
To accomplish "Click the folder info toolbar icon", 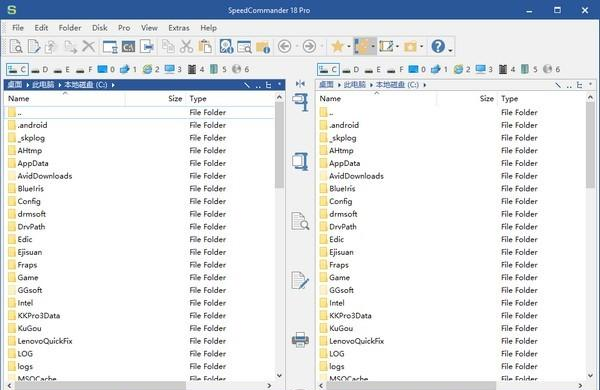I will pyautogui.click(x=263, y=47).
